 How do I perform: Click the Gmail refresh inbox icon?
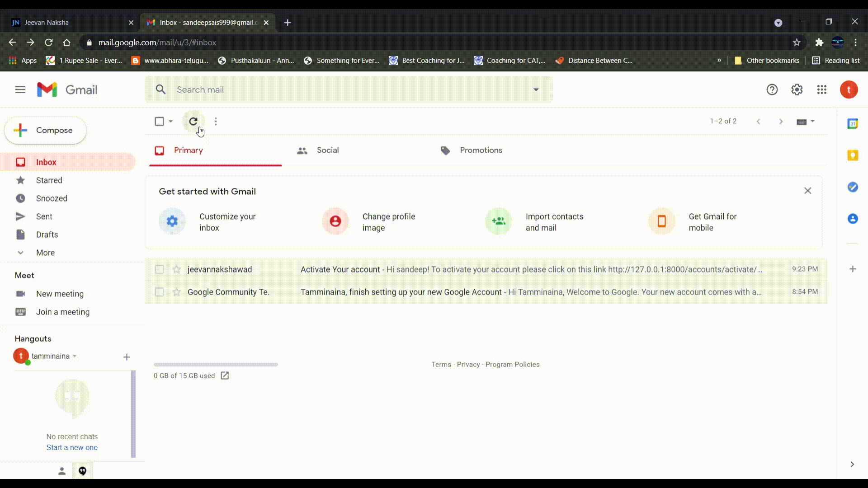(x=193, y=121)
